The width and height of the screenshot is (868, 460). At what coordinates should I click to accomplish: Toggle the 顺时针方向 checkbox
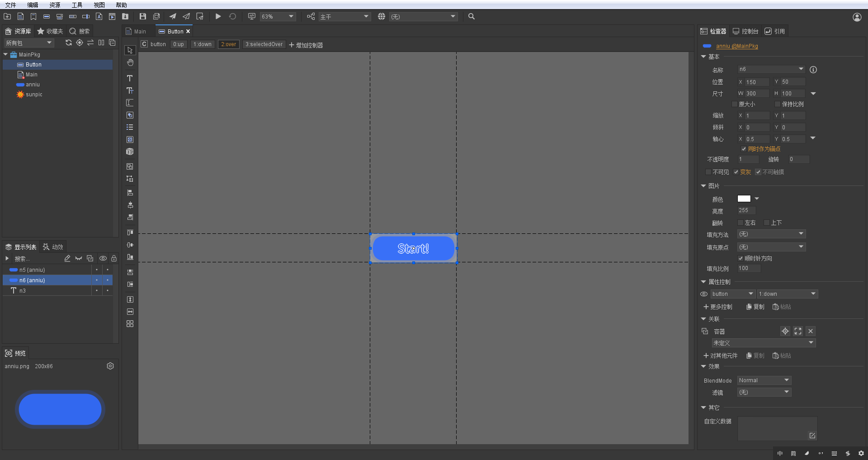pos(741,258)
